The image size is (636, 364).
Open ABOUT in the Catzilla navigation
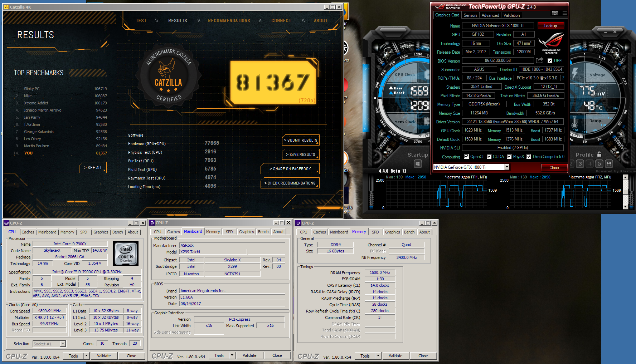pos(321,21)
